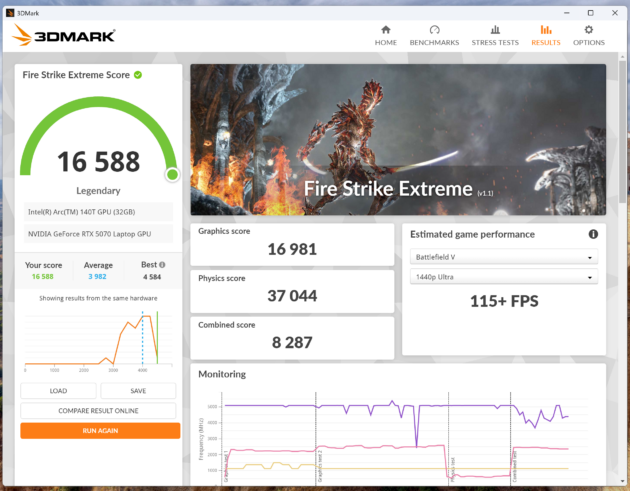Go to the Benchmarks gauge icon
The width and height of the screenshot is (630, 491).
coord(434,30)
